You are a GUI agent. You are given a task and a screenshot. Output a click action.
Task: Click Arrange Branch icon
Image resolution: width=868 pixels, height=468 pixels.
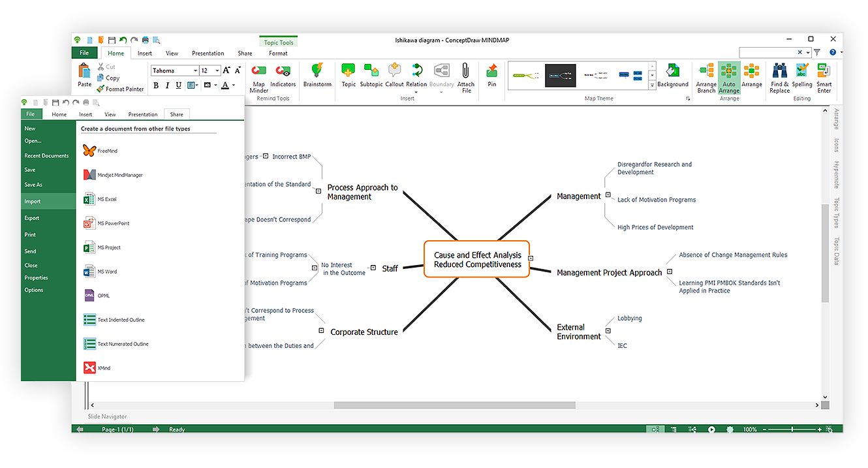point(706,70)
